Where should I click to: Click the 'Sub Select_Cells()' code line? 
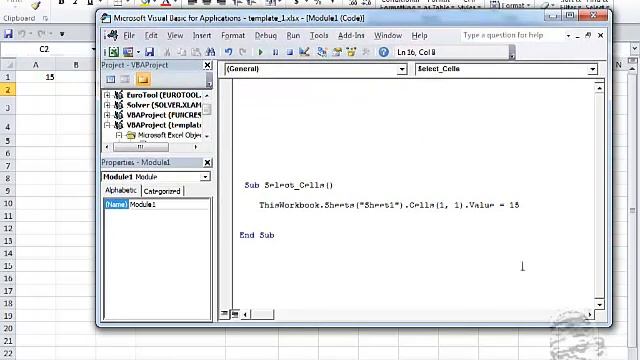click(x=289, y=185)
